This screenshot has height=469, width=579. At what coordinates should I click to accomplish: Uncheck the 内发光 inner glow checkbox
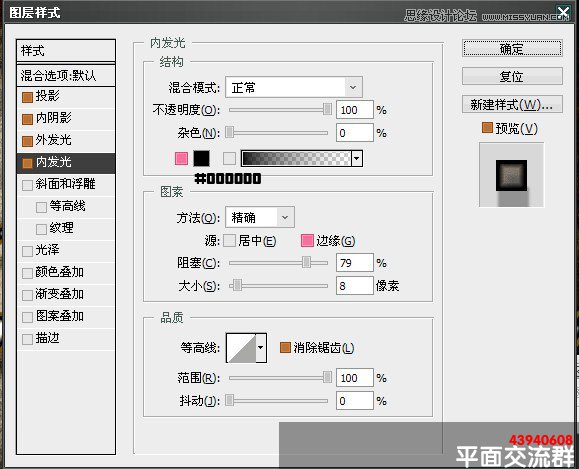tap(27, 163)
